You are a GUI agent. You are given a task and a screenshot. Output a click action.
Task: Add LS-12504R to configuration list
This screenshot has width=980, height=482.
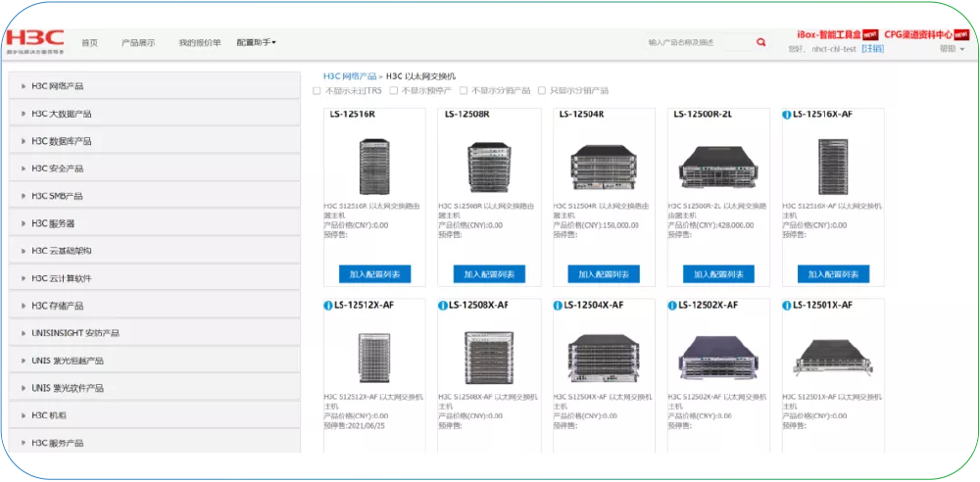click(x=604, y=274)
